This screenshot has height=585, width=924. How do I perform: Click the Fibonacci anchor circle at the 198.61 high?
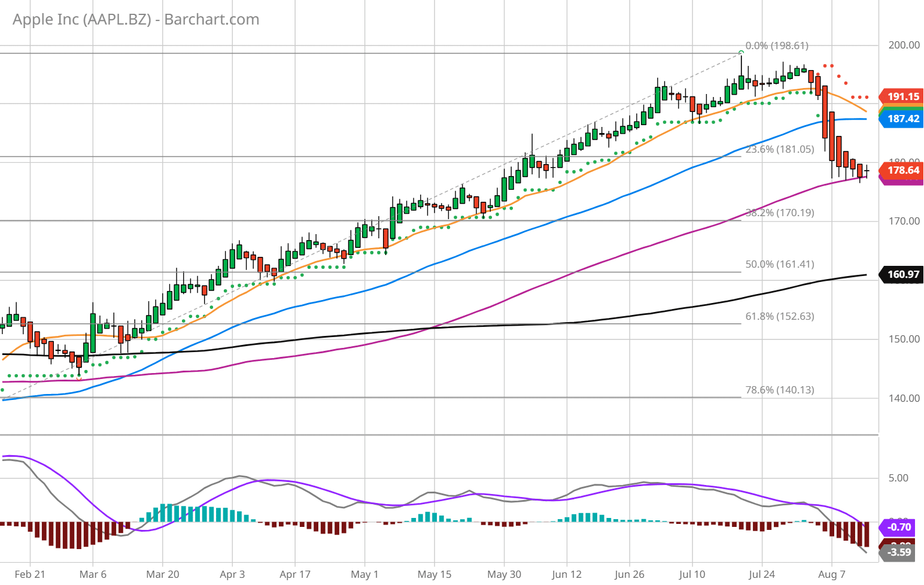[741, 53]
